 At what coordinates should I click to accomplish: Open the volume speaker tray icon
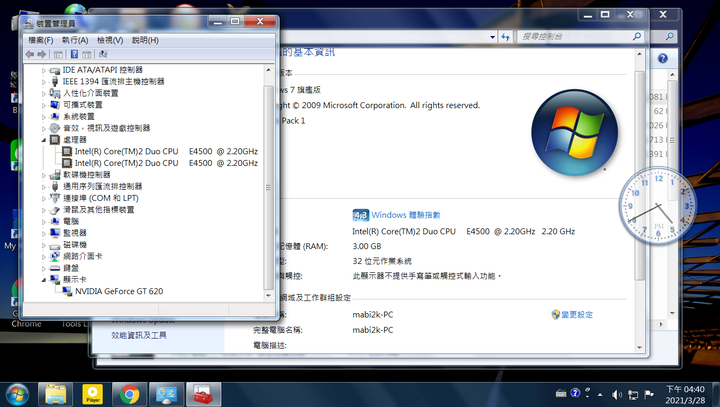point(617,395)
